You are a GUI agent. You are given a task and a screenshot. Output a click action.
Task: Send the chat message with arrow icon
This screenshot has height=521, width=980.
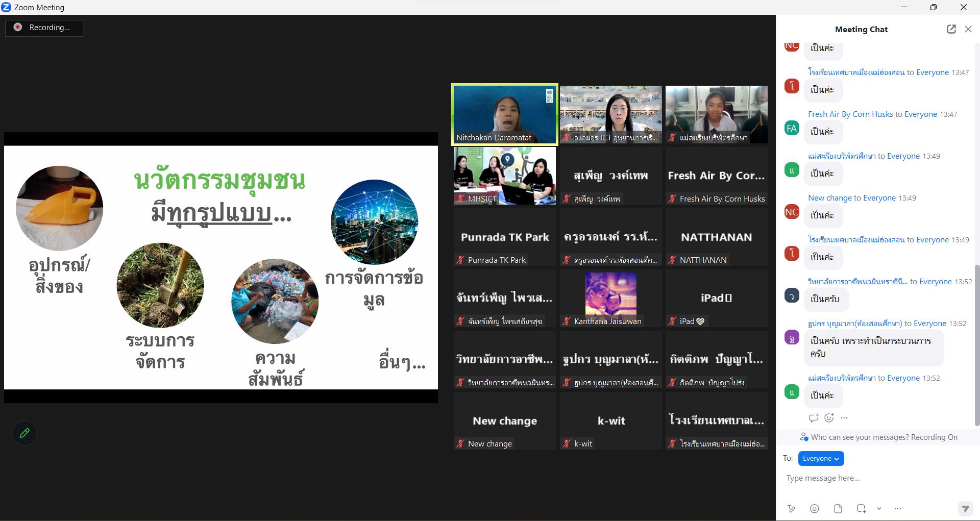(x=965, y=508)
